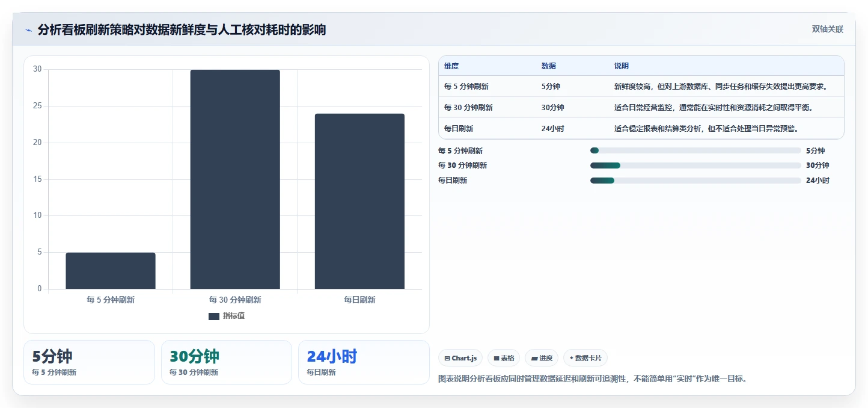Screen dimensions: 868x408
Task: Open the 30分钟 data card
Action: point(227,362)
